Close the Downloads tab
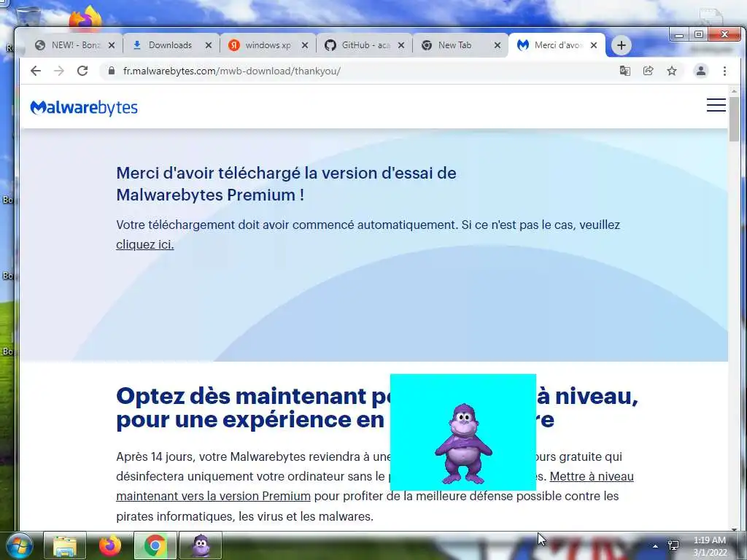Screen dimensions: 747x560 [x=208, y=45]
